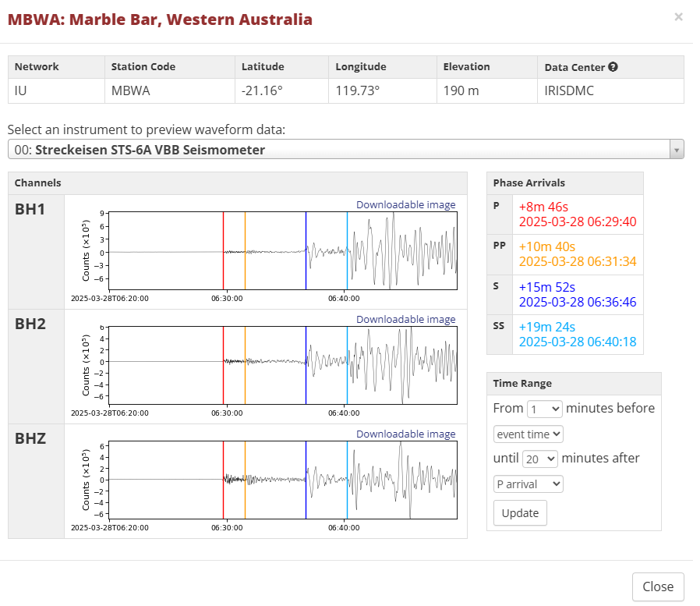The width and height of the screenshot is (700, 606).
Task: Select the blue S phase arrival time
Action: tap(577, 302)
